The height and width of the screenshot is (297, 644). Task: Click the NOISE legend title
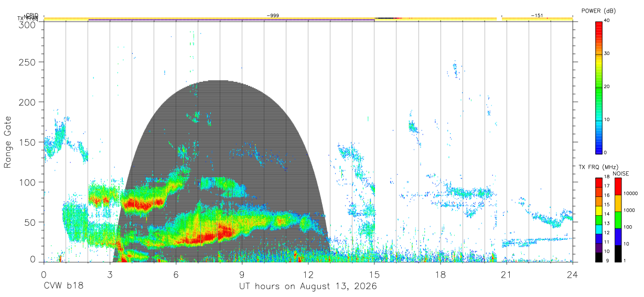620,173
